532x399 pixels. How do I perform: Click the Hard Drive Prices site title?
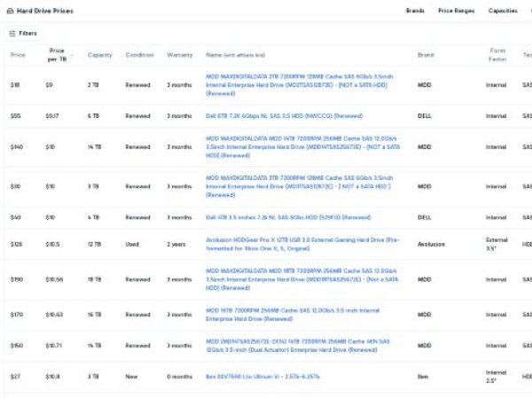46,11
